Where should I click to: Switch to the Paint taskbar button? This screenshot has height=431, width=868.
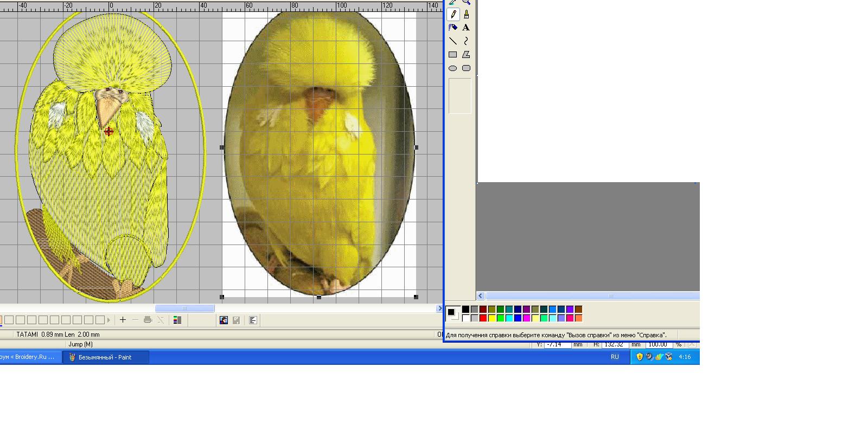pyautogui.click(x=106, y=357)
